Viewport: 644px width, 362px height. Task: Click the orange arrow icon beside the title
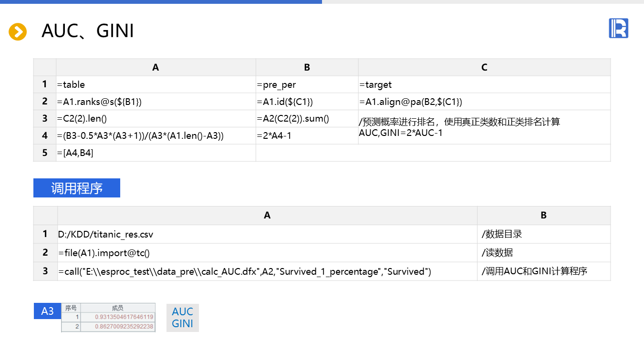click(x=18, y=32)
